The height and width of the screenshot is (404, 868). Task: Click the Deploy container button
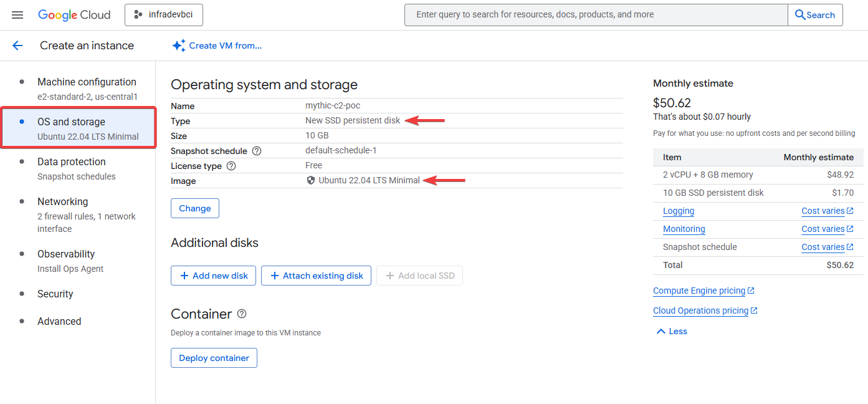coord(214,358)
